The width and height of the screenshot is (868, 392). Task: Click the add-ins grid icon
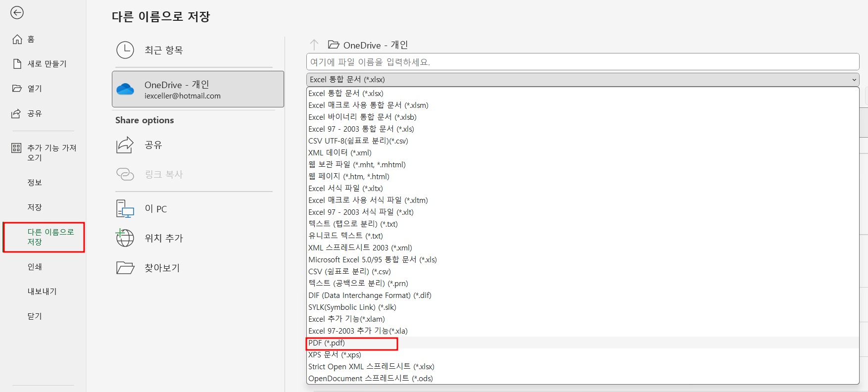pyautogui.click(x=16, y=148)
